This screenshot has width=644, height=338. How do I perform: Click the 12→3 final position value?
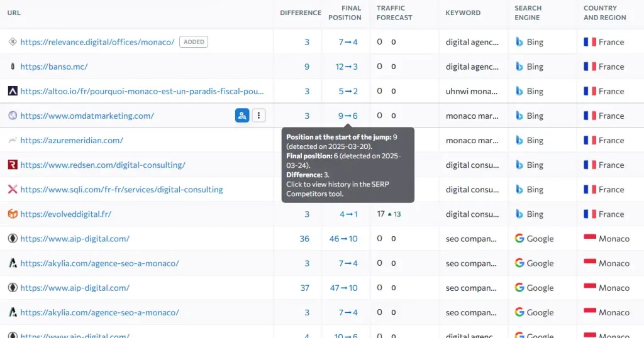click(347, 67)
